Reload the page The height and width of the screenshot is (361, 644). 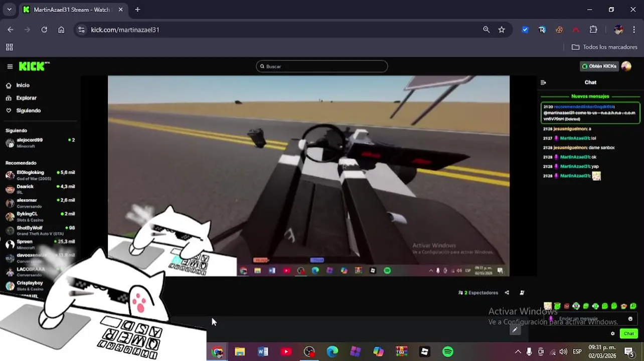tap(44, 30)
